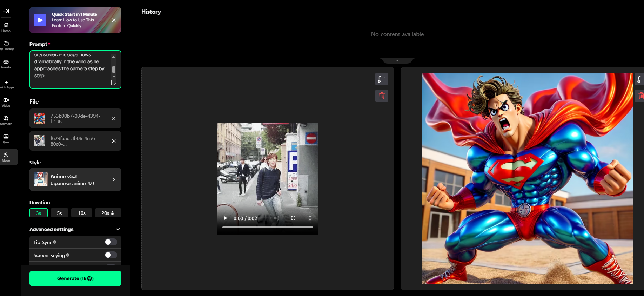Click the prompt box resize handle
The height and width of the screenshot is (296, 644).
pyautogui.click(x=114, y=83)
